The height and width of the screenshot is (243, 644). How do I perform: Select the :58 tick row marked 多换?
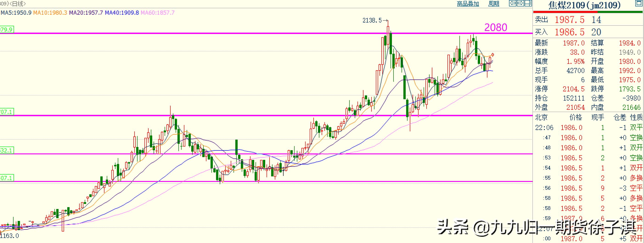(588, 198)
